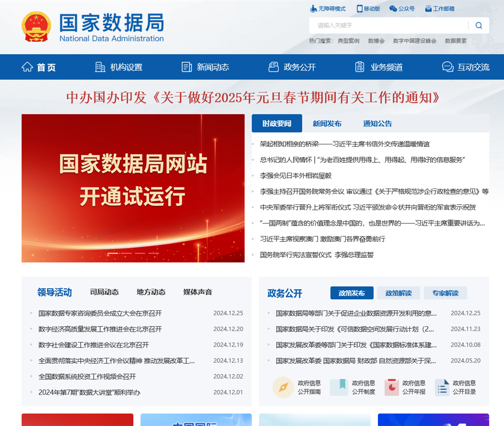Open the 机构设置 navigation menu
Screen dimensions: 504x426
(119, 67)
